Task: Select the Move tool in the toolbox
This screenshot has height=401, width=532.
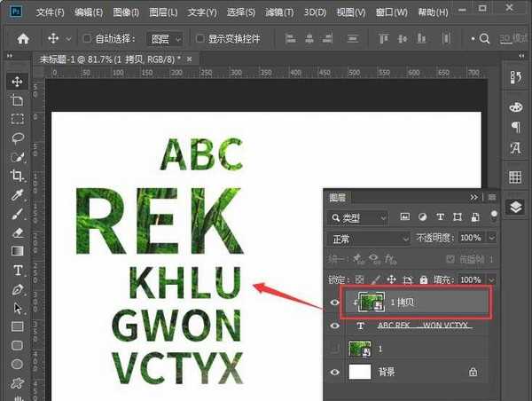Action: click(x=17, y=81)
